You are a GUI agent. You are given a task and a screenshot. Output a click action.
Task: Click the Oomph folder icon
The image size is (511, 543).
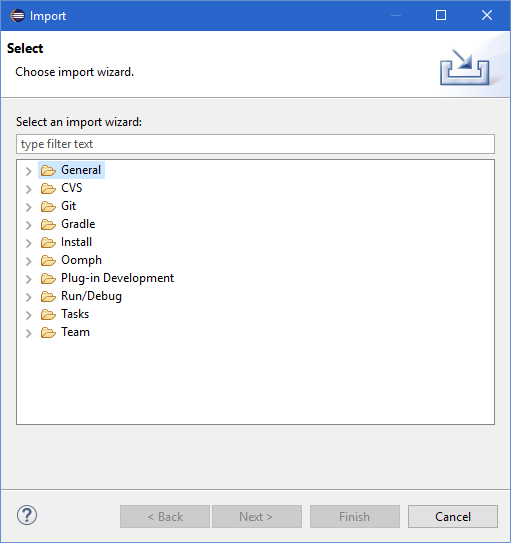pyautogui.click(x=48, y=260)
